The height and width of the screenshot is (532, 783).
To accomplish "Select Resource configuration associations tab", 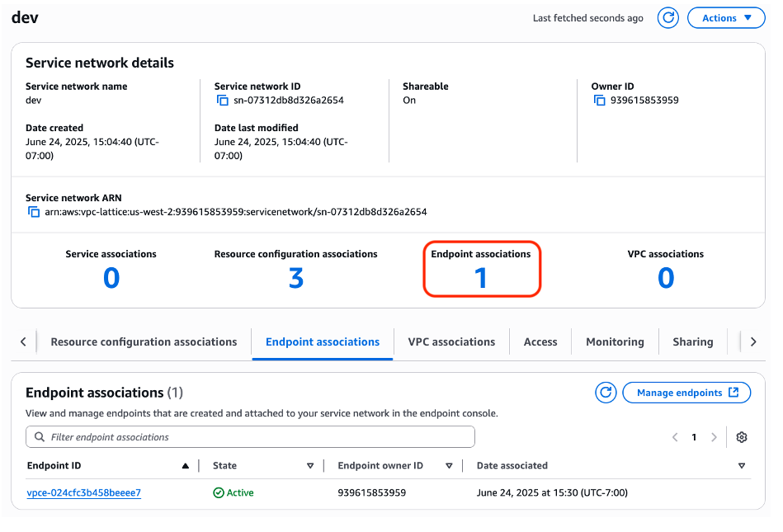I will (x=144, y=342).
